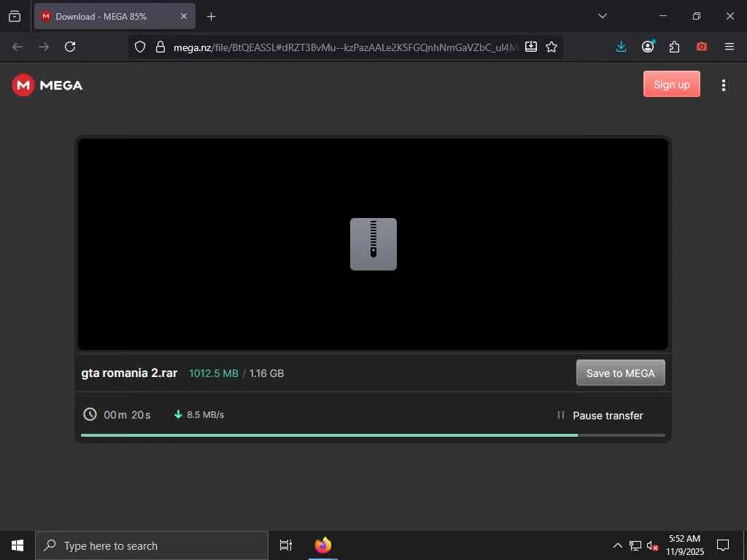The image size is (747, 560).
Task: Restore down the Firefox window
Action: click(696, 16)
